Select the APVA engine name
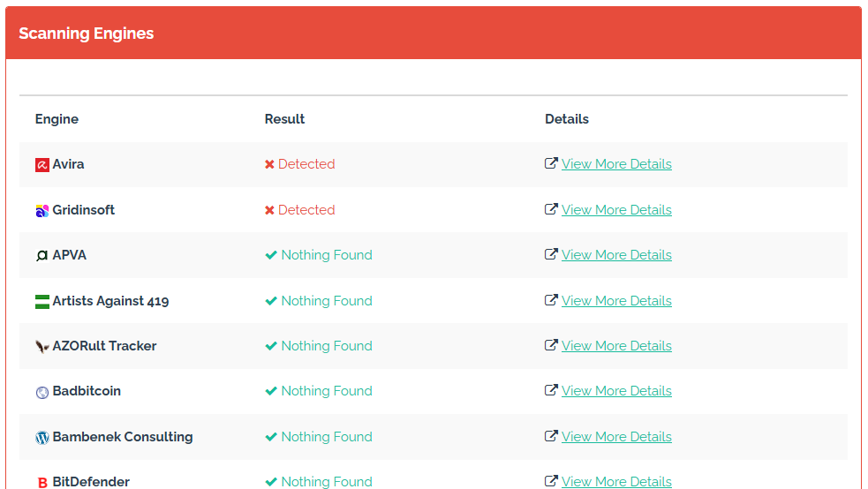The height and width of the screenshot is (489, 868). click(69, 255)
